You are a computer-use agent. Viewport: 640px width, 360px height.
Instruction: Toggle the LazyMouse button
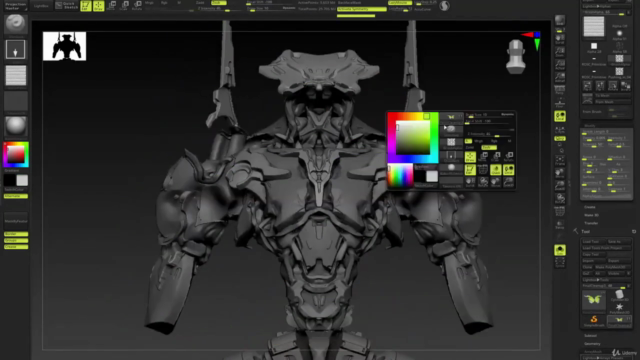[399, 3]
